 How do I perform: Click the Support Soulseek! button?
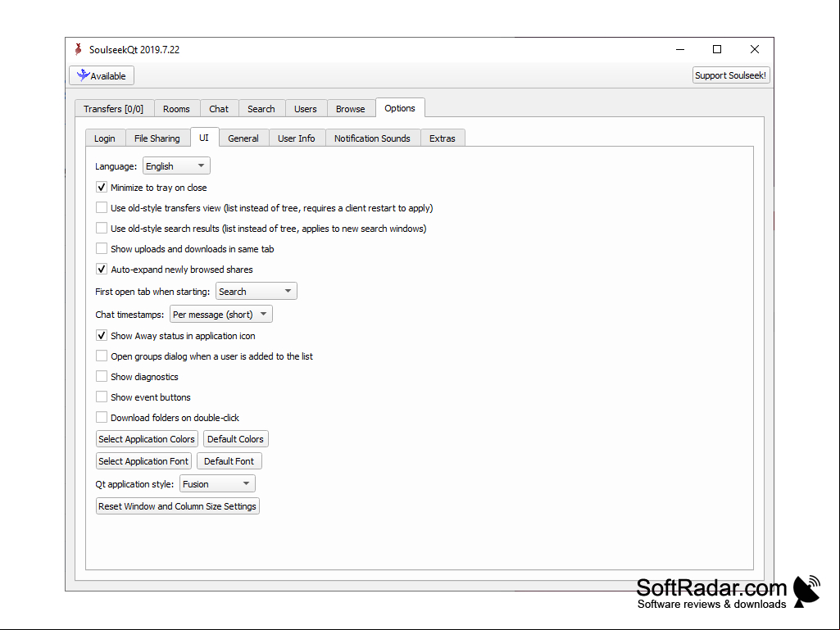tap(731, 75)
